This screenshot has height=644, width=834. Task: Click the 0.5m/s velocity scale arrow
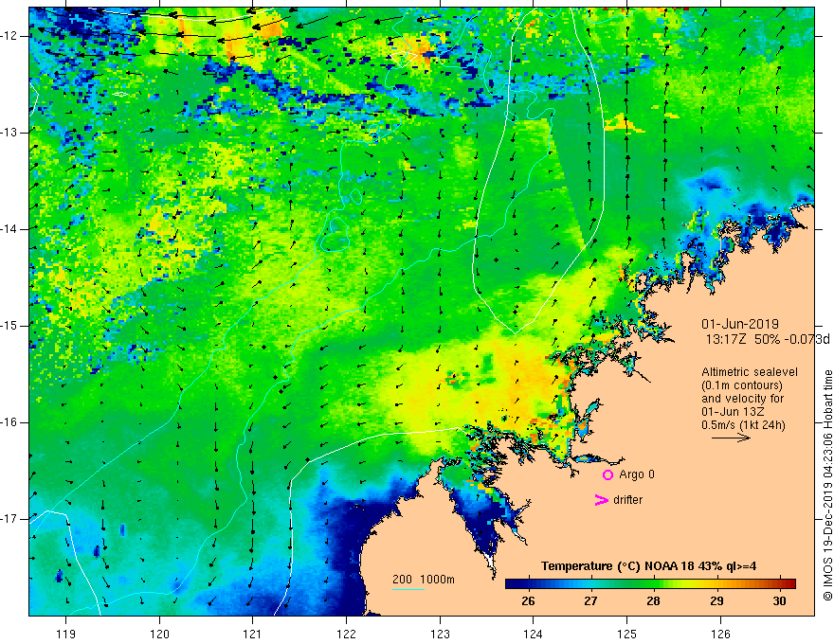(x=731, y=438)
